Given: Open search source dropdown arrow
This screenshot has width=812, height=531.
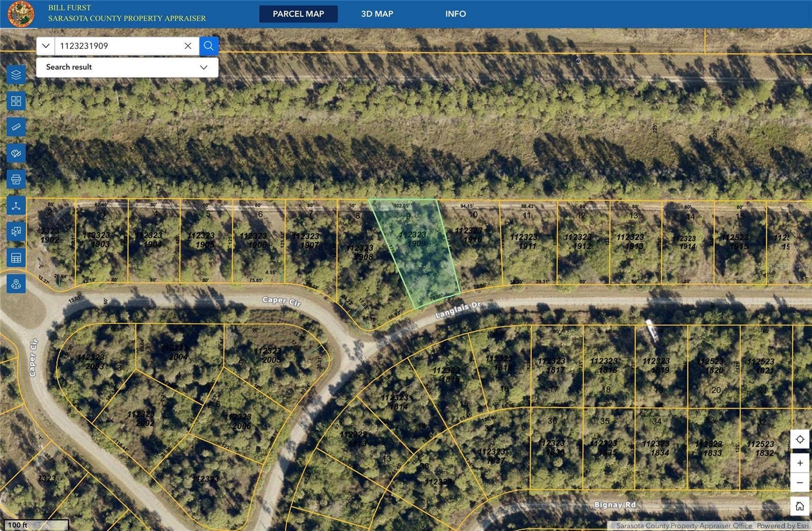Looking at the screenshot, I should [x=46, y=46].
